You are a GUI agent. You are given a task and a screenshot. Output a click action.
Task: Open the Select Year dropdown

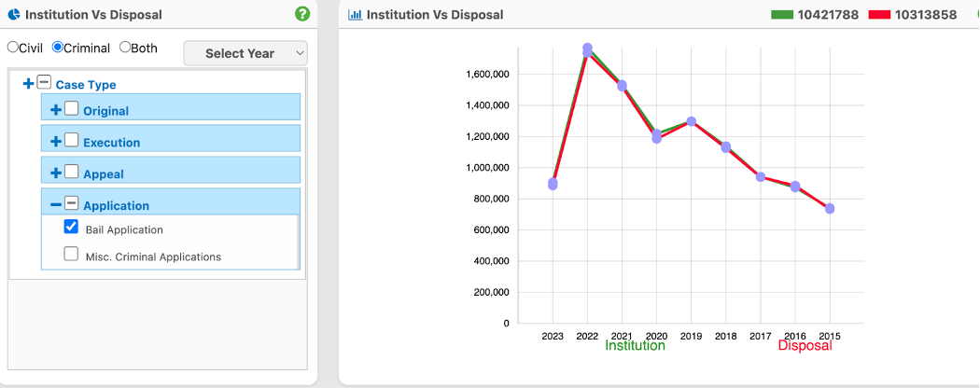click(245, 53)
